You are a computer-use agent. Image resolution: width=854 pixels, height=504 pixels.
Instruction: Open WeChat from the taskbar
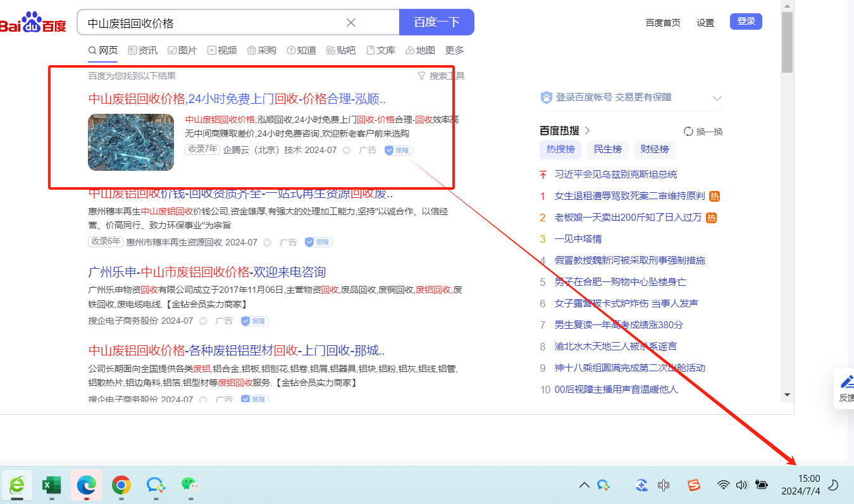click(x=190, y=485)
